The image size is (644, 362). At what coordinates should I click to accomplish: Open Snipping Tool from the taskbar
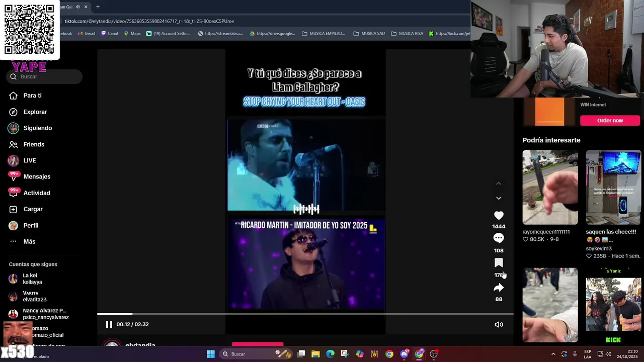pyautogui.click(x=345, y=354)
